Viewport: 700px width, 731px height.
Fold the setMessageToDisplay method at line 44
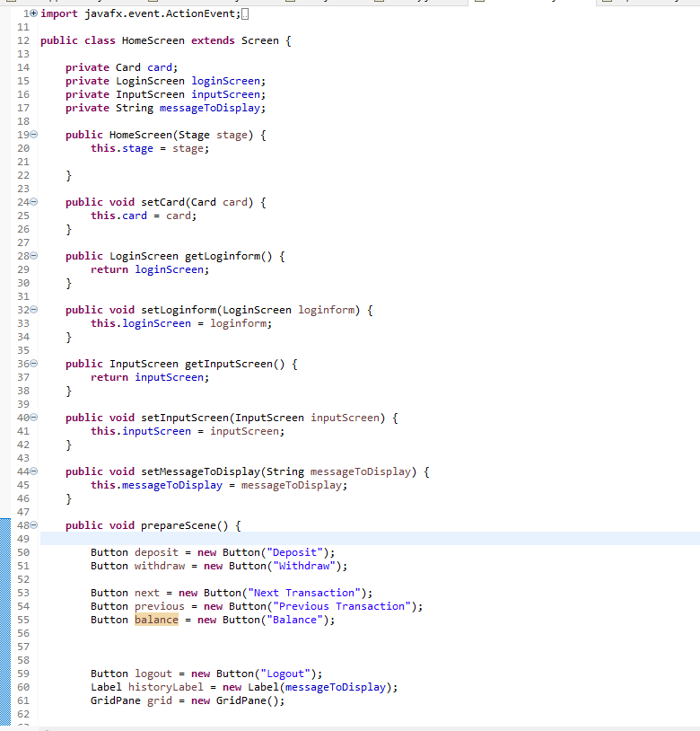pos(34,471)
